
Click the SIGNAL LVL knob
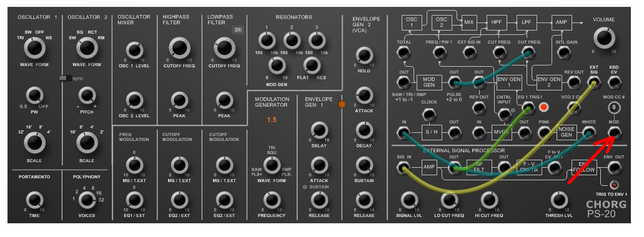click(x=409, y=200)
